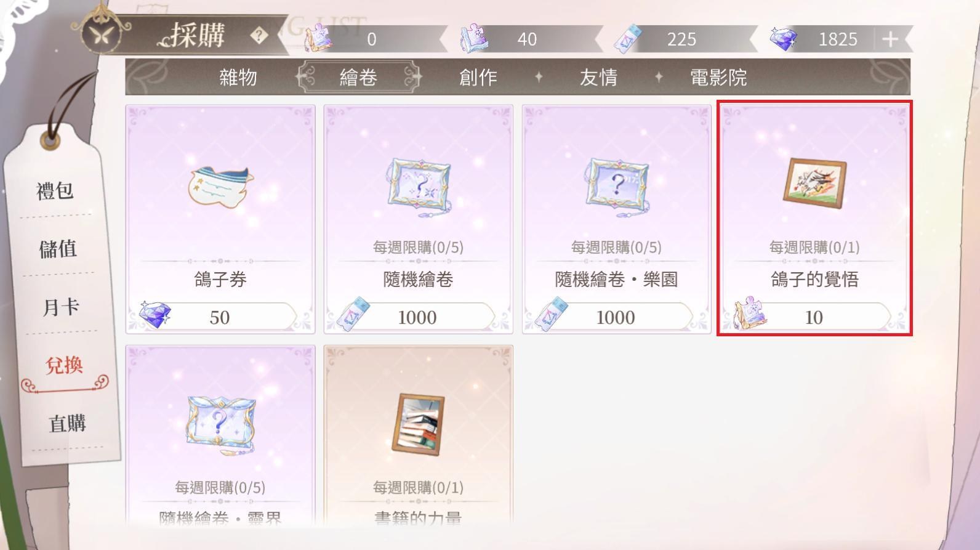980x550 pixels.
Task: Add diamonds with the plus icon
Action: [x=890, y=39]
